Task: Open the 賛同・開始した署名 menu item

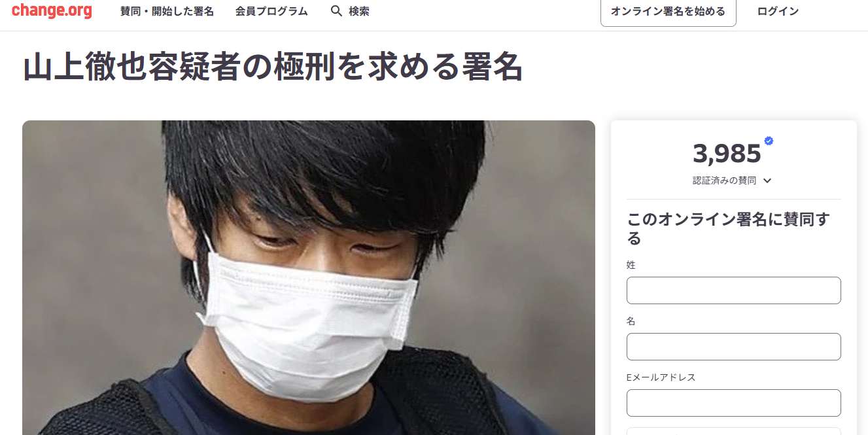Action: point(167,11)
